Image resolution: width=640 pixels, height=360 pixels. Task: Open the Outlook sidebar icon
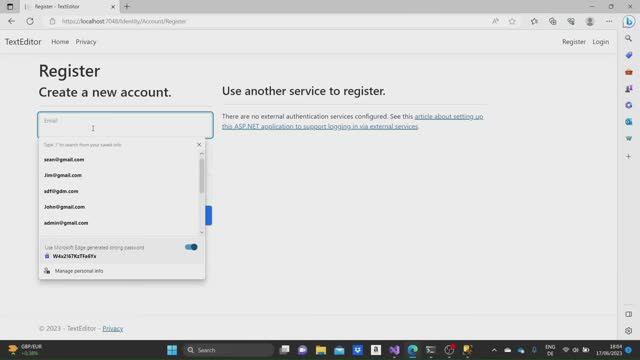629,122
